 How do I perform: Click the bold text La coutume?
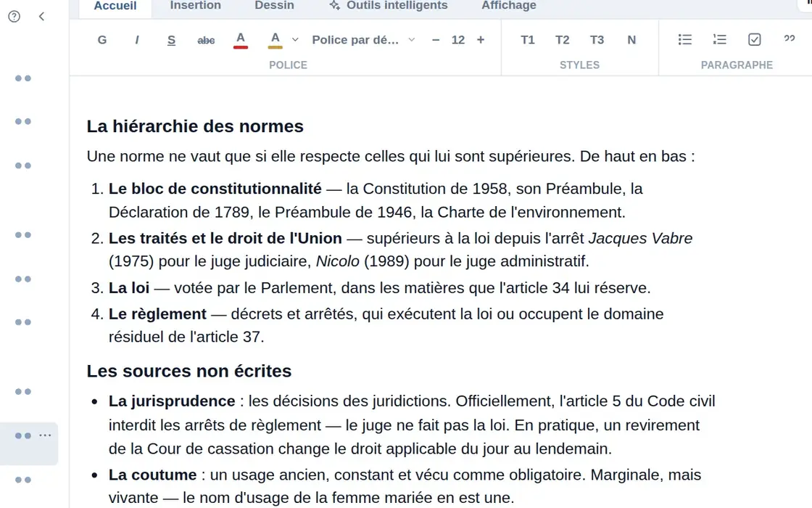pos(153,475)
